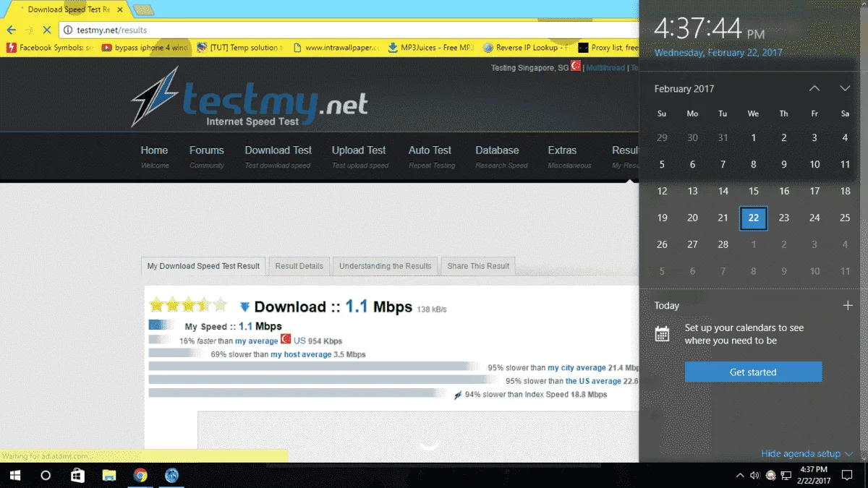Select February 28 in the calendar
Screen dimensions: 868x488
[x=723, y=244]
